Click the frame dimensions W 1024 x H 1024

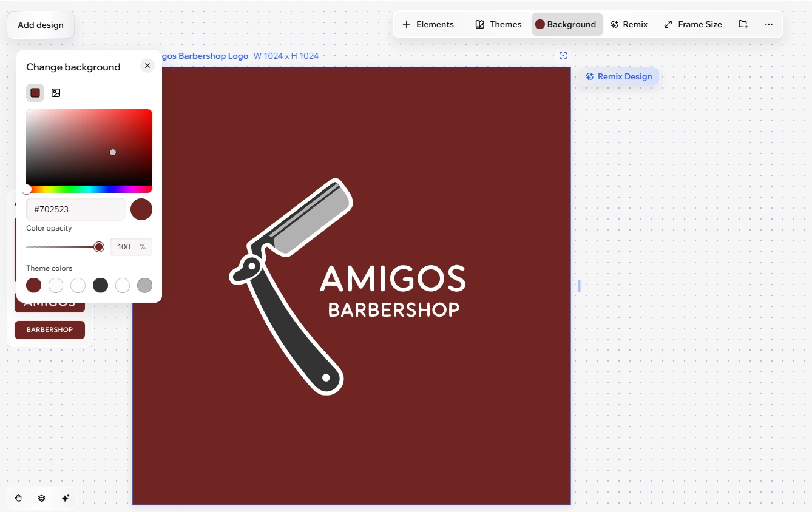pos(286,56)
